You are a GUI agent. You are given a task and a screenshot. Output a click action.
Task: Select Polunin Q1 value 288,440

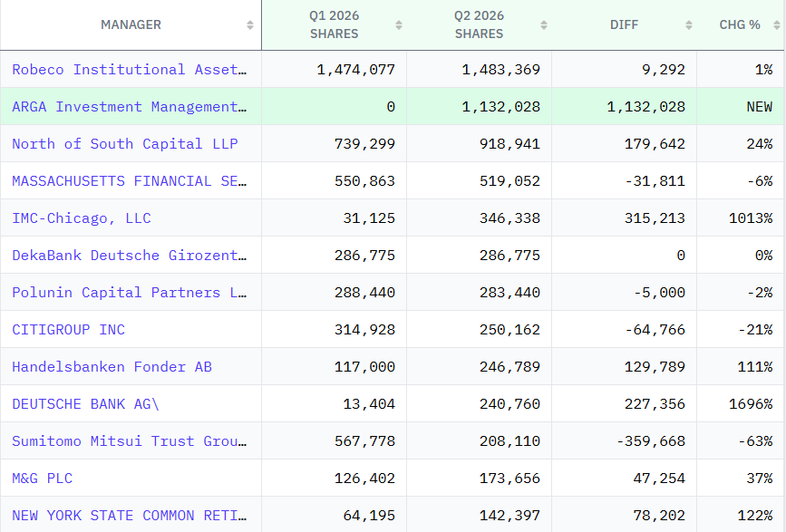[364, 292]
